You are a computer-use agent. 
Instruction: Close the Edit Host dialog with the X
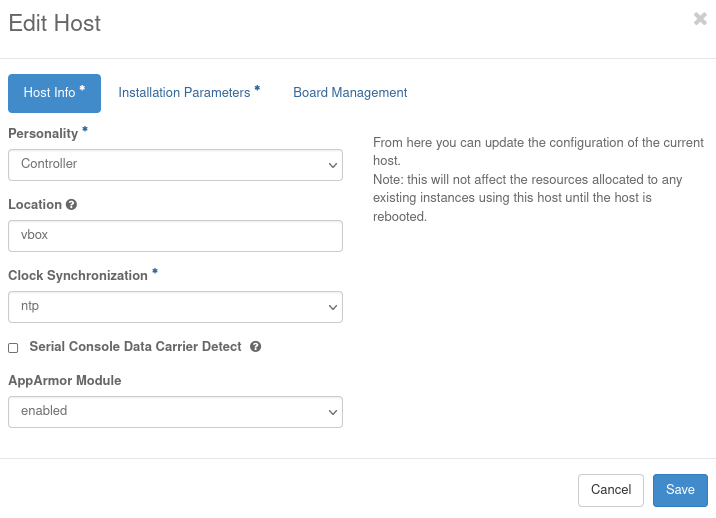(700, 19)
